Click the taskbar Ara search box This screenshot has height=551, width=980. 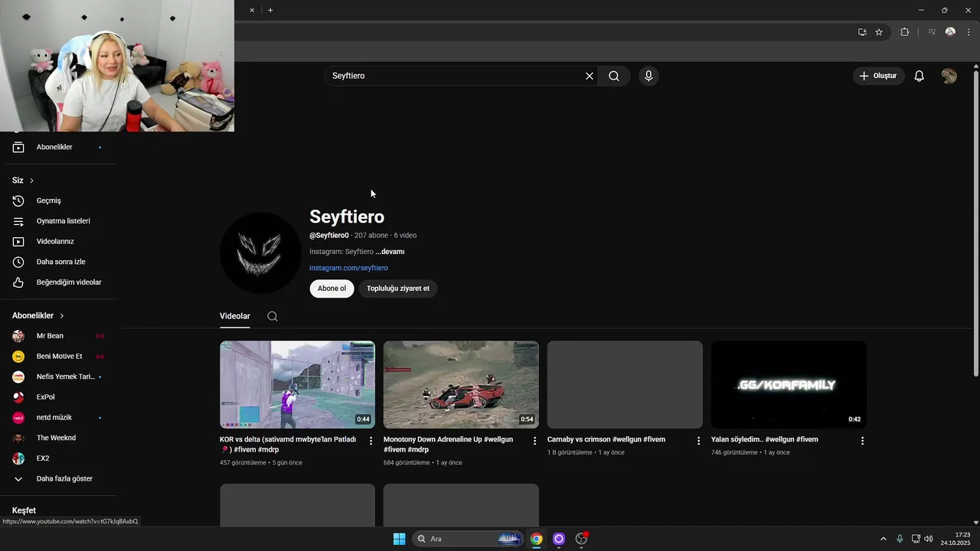(x=469, y=539)
